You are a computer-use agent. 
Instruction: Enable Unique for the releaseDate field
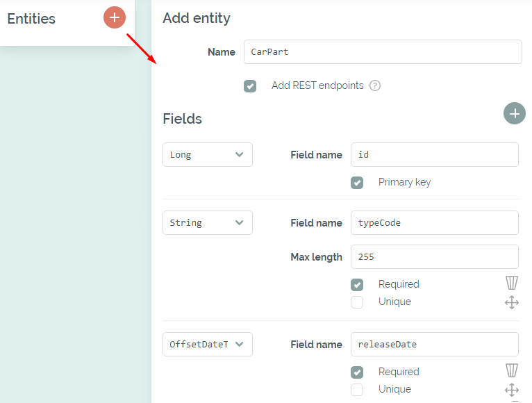357,389
